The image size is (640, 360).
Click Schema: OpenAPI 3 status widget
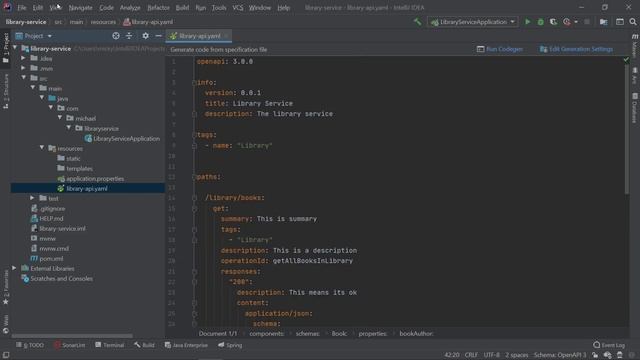coord(560,355)
